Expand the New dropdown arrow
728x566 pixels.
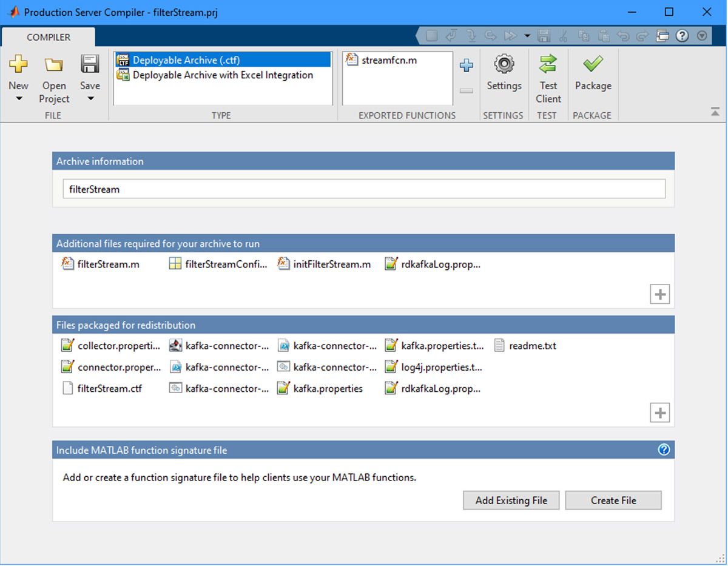point(18,97)
